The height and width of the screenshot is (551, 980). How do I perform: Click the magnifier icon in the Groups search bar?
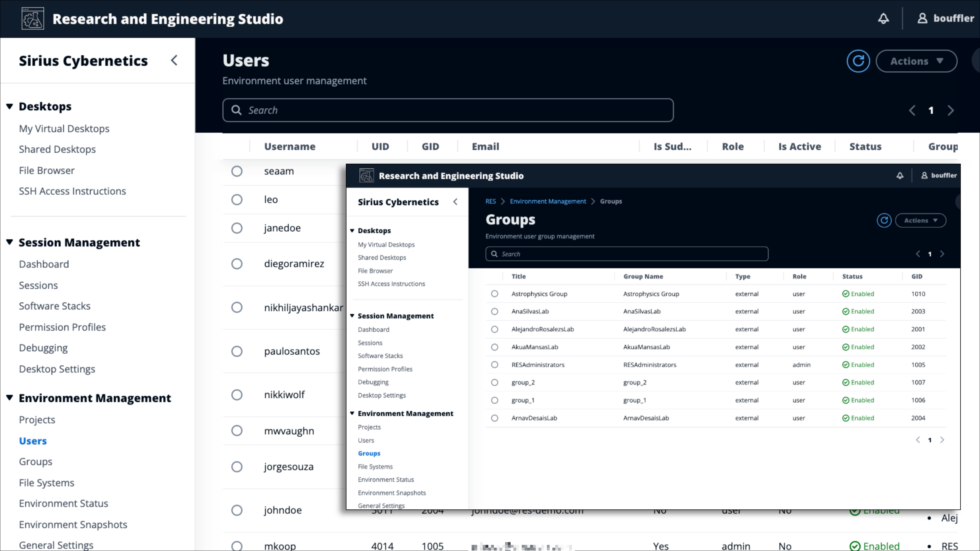coord(494,253)
